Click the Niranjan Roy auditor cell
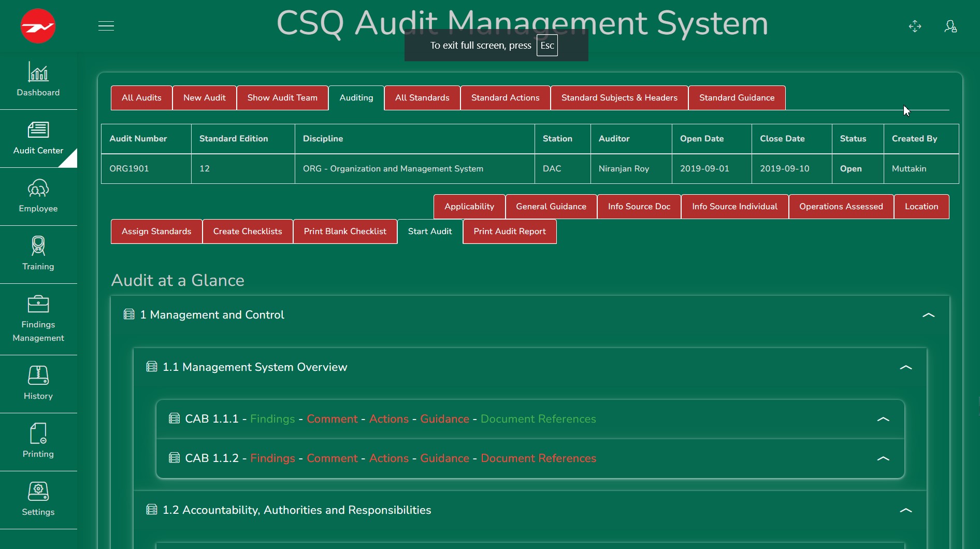Viewport: 980px width, 549px height. point(631,169)
